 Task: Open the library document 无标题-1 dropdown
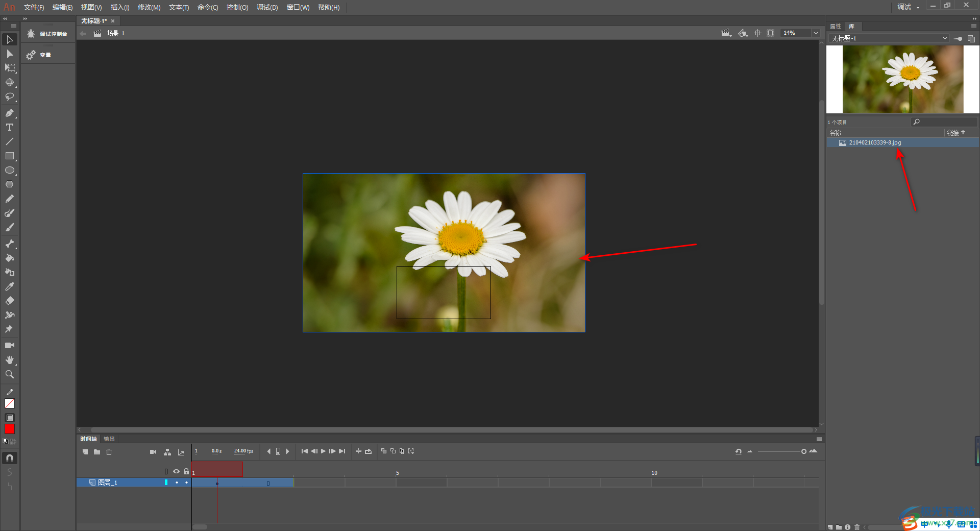tap(889, 39)
